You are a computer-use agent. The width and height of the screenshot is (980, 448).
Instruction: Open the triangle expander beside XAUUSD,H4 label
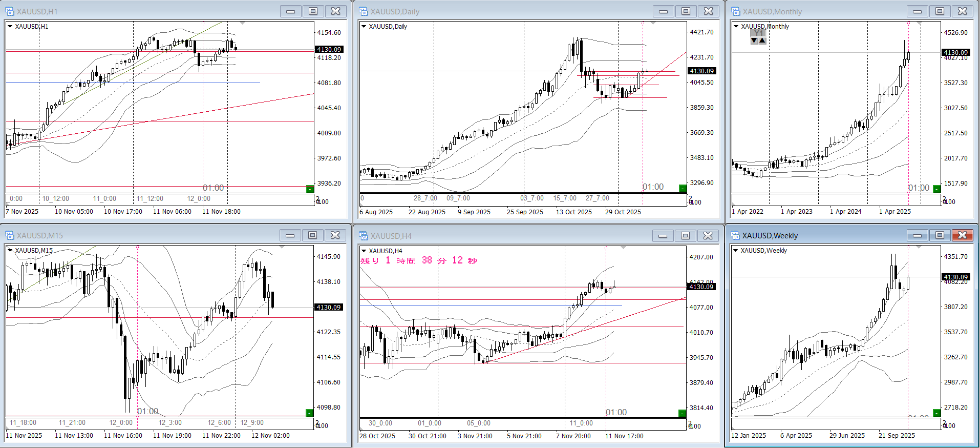coord(364,251)
